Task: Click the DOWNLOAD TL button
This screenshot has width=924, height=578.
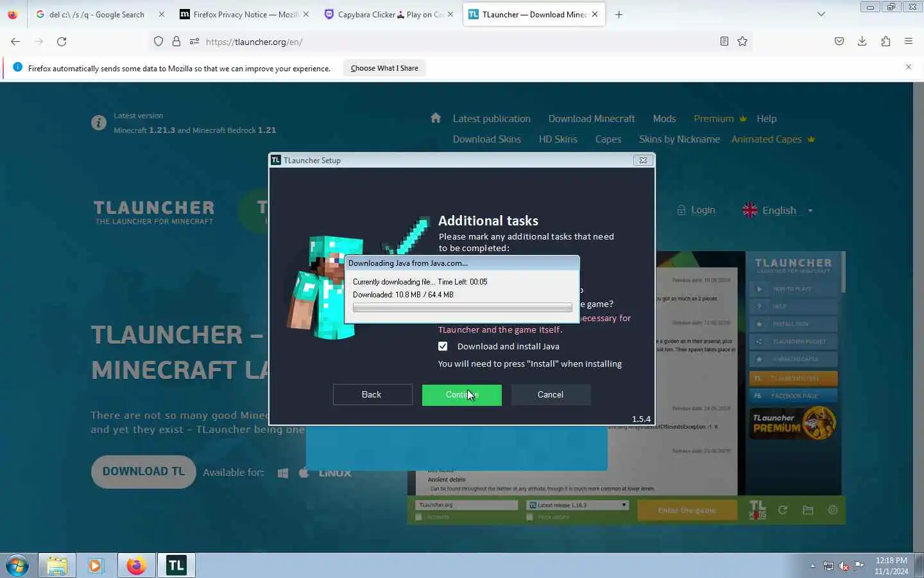Action: coord(144,471)
